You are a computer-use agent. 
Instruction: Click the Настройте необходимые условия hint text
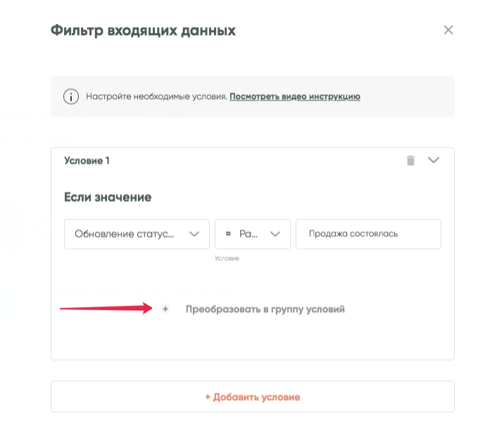[x=156, y=97]
